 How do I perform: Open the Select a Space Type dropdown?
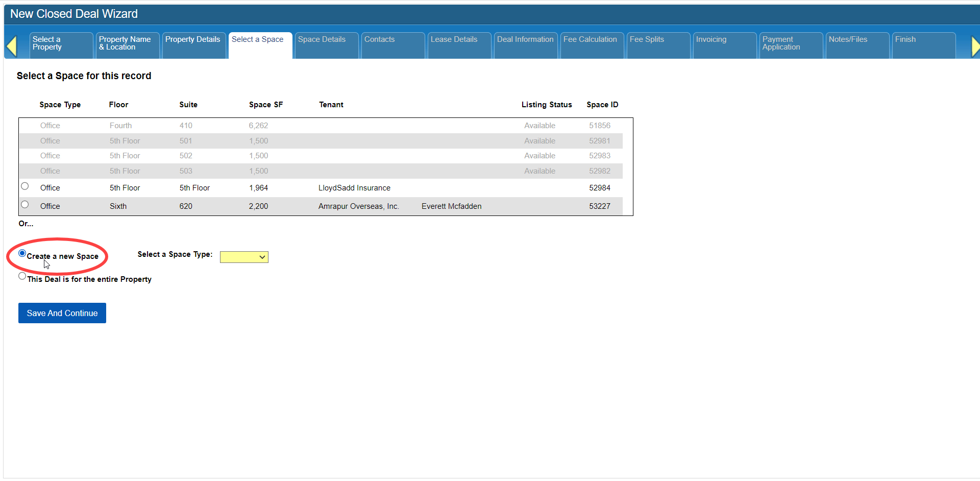tap(244, 257)
